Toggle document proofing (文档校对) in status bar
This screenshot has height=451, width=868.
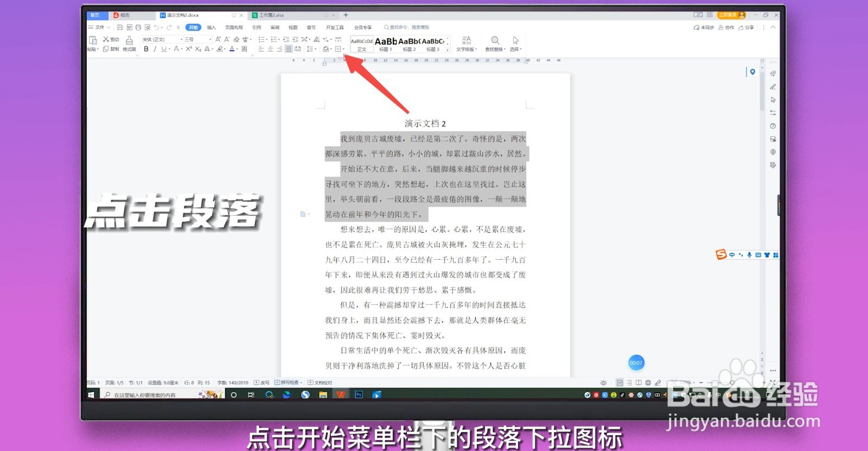click(320, 382)
